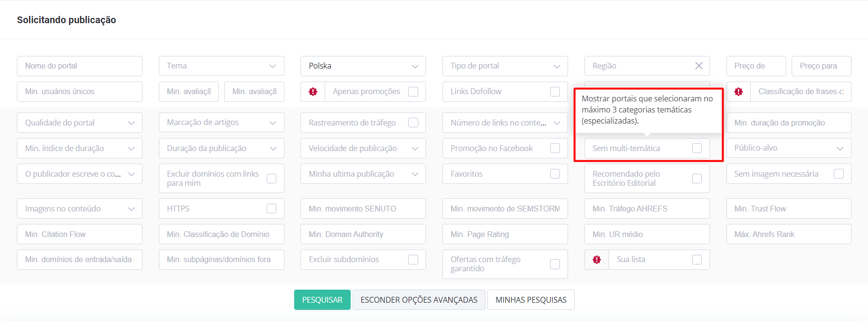Check the Favoritos checkbox
The image size is (868, 321).
(555, 174)
